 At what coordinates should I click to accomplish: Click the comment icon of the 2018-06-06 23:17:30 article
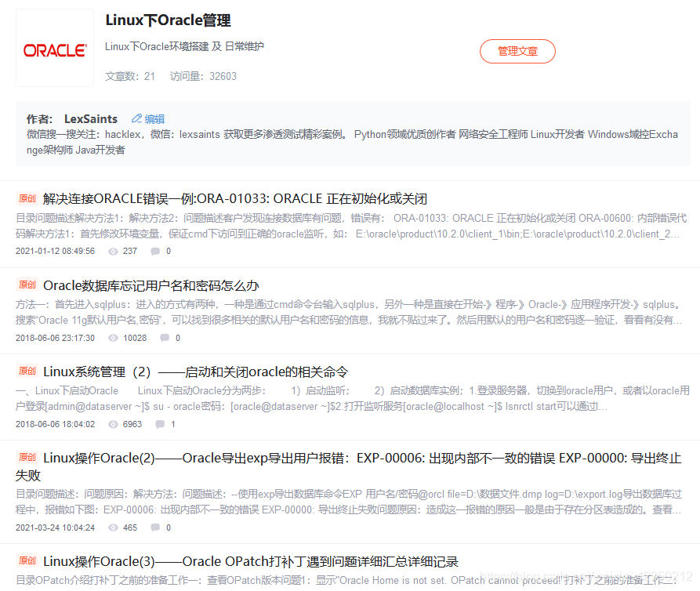pos(165,338)
